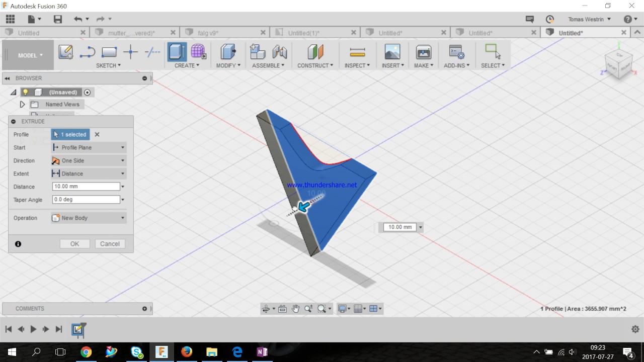This screenshot has height=362, width=644.
Task: Play the design timeline
Action: pos(33,329)
